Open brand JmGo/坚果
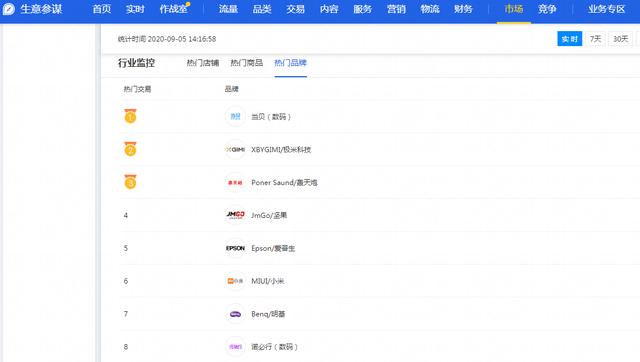The width and height of the screenshot is (640, 362). pos(269,215)
